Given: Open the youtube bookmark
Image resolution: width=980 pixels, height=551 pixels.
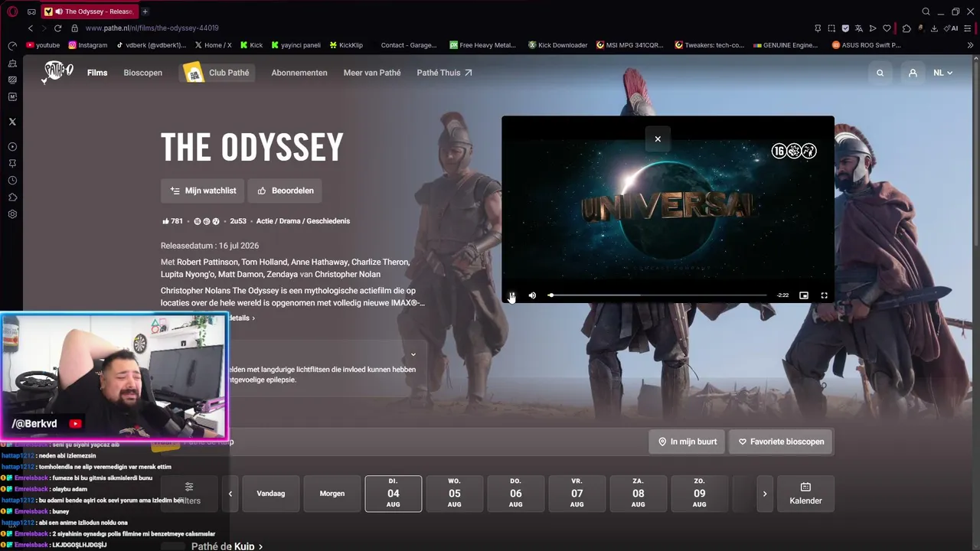Looking at the screenshot, I should coord(43,45).
